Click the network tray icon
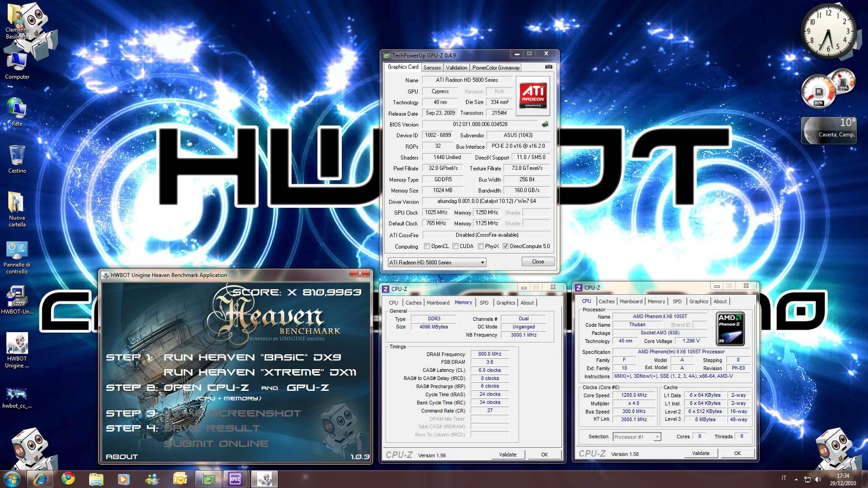The width and height of the screenshot is (868, 488). 807,479
